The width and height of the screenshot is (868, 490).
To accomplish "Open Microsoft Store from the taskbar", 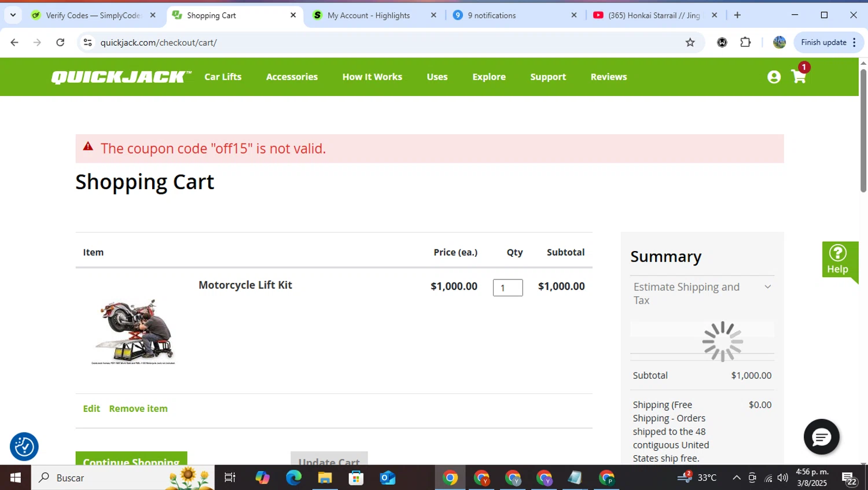I will (x=356, y=477).
